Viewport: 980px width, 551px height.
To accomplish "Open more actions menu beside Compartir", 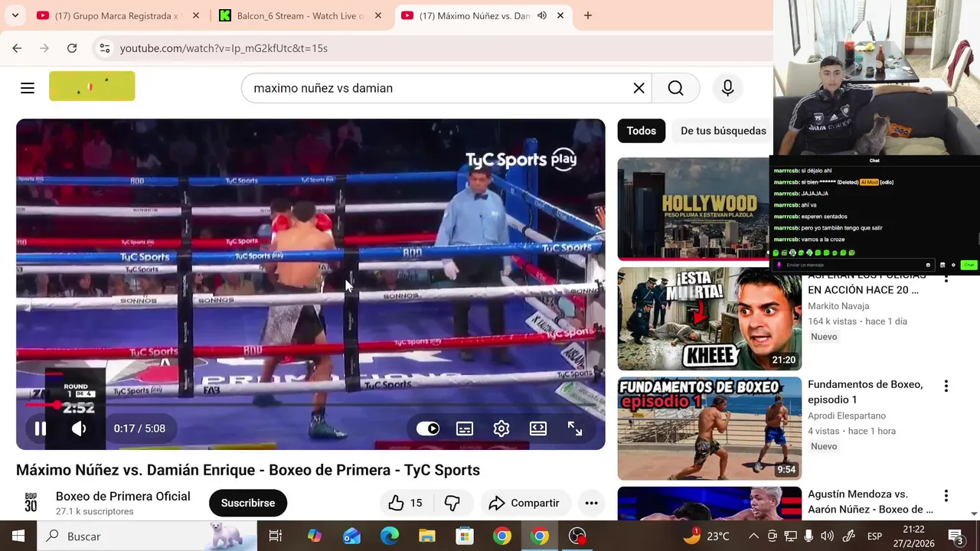I will point(591,503).
